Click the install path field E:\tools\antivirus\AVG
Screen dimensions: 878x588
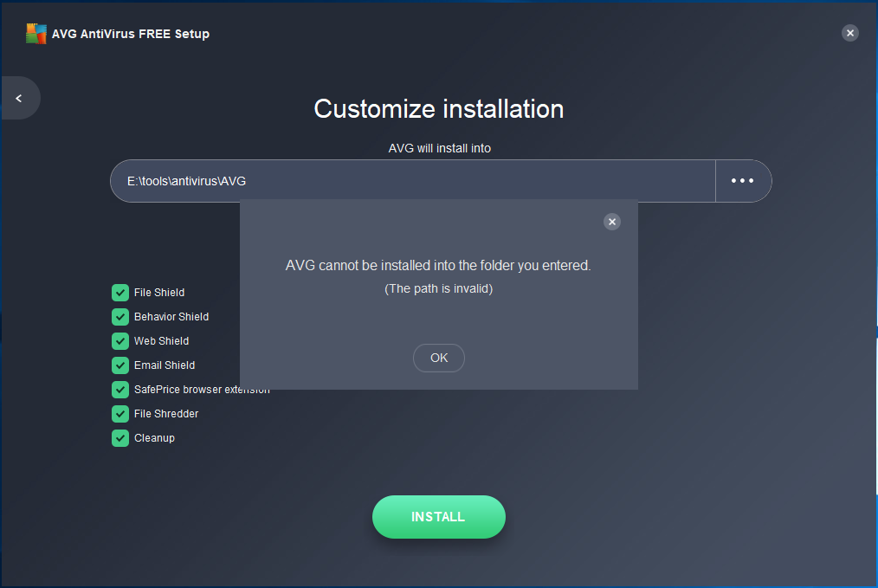pyautogui.click(x=413, y=181)
